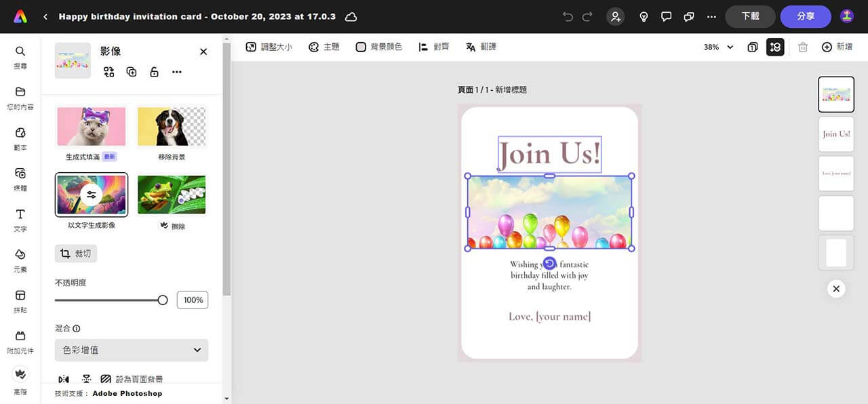Toggle the page grid view button
The image size is (868, 404).
pos(775,47)
